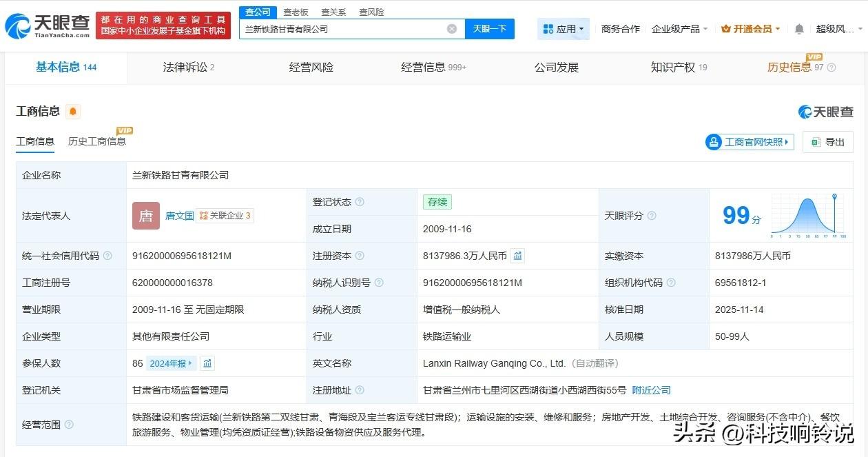Show help for 组织机构代码
The image size is (868, 457).
[x=671, y=283]
